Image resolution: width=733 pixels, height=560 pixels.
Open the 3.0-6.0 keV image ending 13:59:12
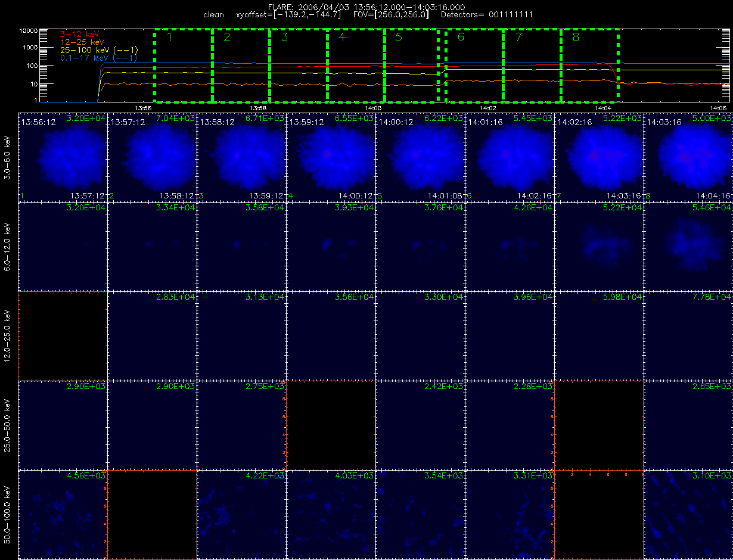click(x=241, y=157)
